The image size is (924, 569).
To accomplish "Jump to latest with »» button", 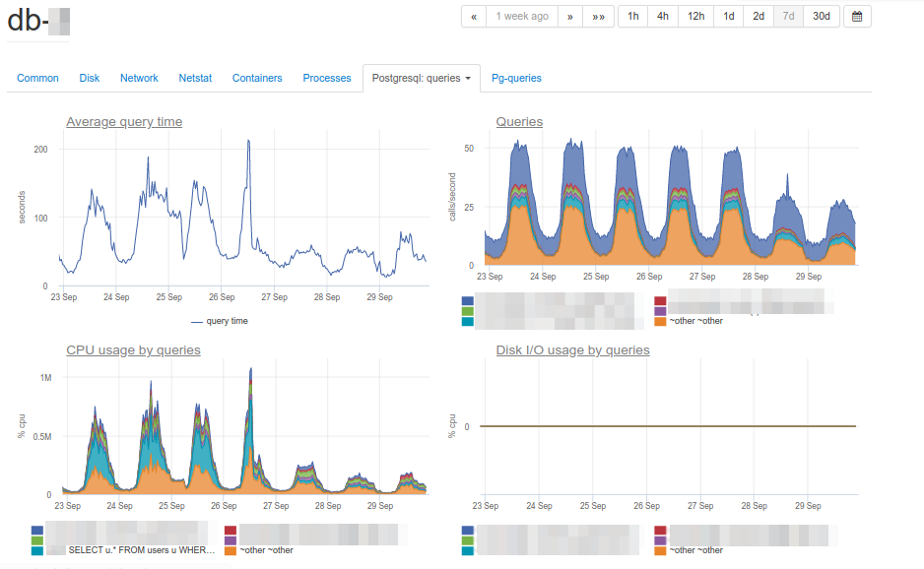I will click(598, 17).
